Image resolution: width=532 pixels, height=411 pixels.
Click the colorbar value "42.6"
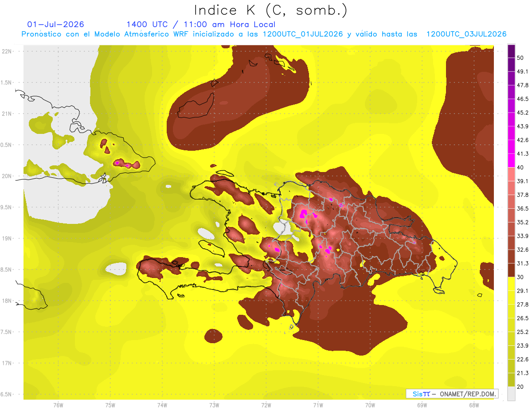(523, 140)
